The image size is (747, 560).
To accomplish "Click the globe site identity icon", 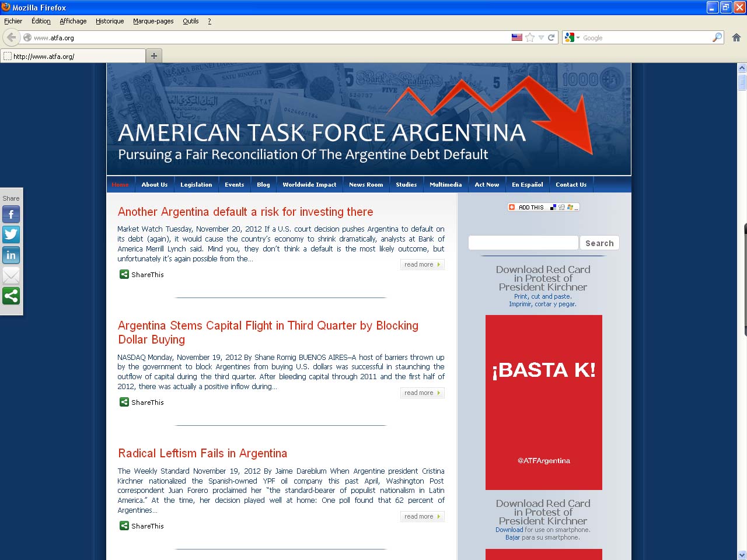I will (27, 37).
